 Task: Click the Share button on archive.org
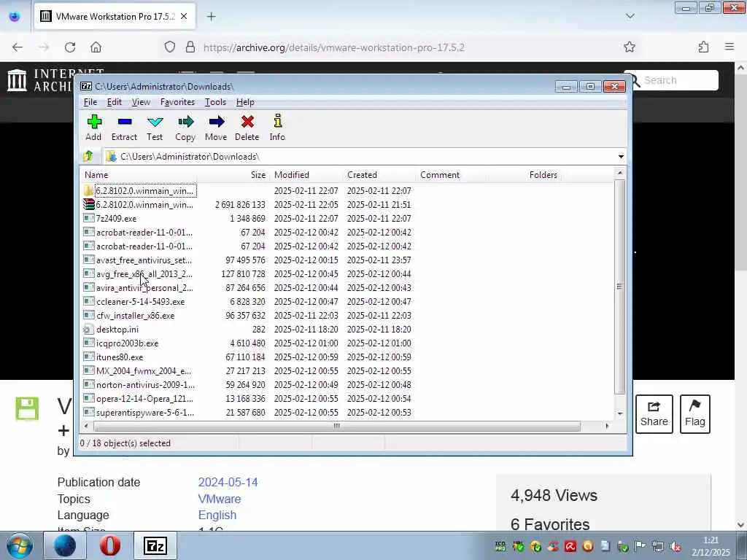pos(654,414)
